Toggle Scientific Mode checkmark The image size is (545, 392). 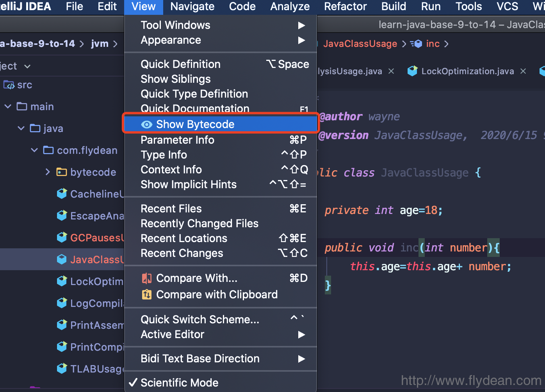click(133, 383)
